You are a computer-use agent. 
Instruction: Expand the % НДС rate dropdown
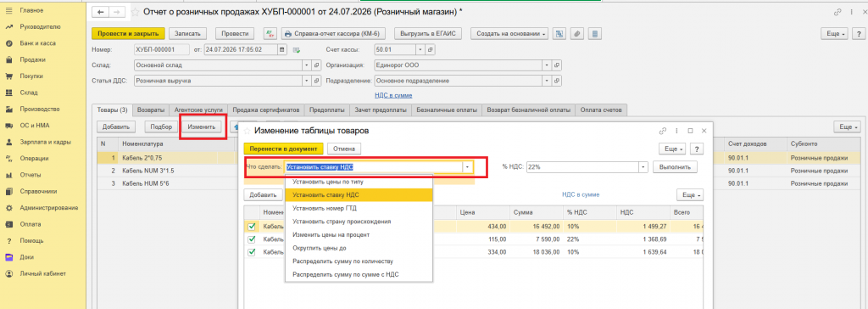pos(643,166)
